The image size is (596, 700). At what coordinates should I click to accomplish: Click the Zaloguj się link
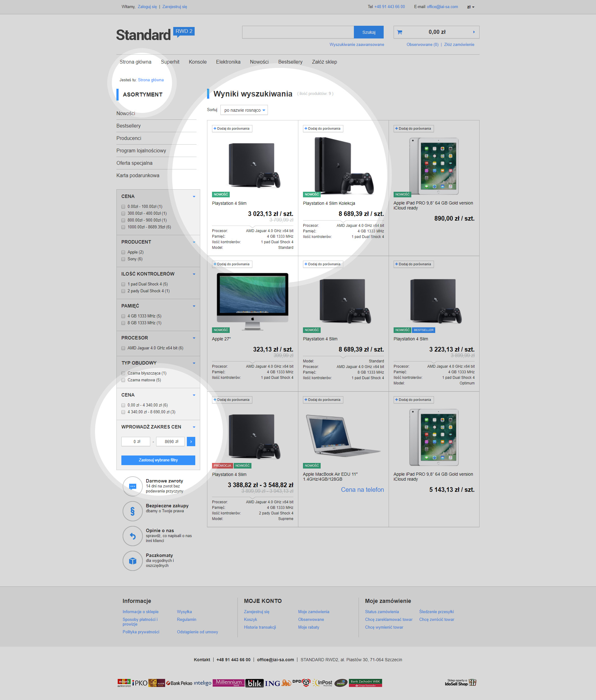coord(147,7)
